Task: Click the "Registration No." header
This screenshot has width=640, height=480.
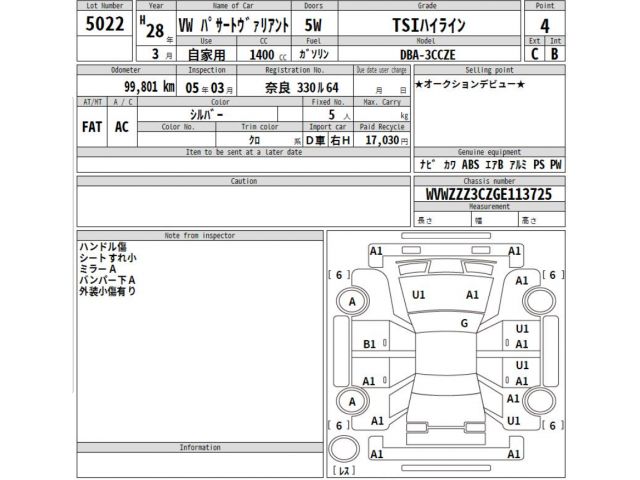Action: coord(295,70)
